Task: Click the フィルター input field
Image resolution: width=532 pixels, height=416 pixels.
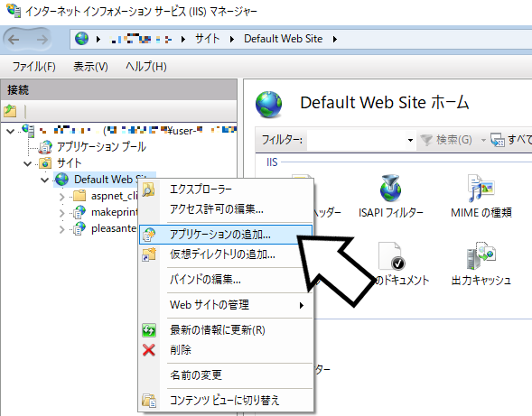Action: point(357,140)
